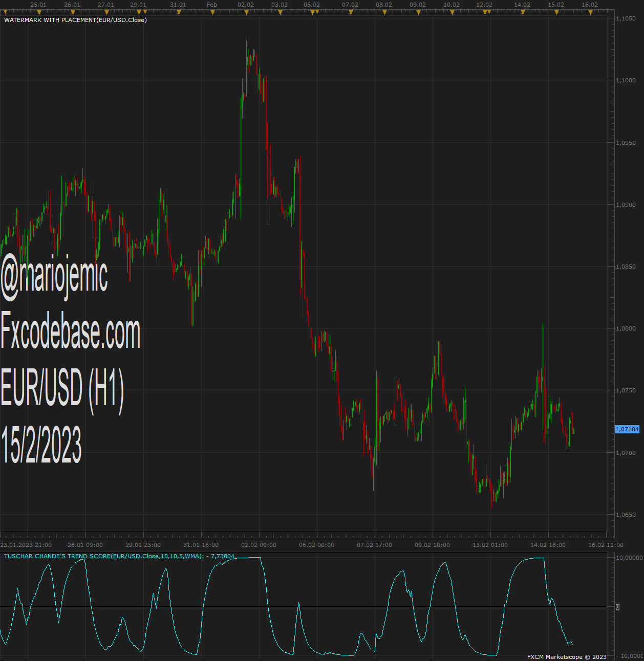Click the day marker triangle under 26.01
Image resolution: width=644 pixels, height=661 pixels.
[x=73, y=12]
